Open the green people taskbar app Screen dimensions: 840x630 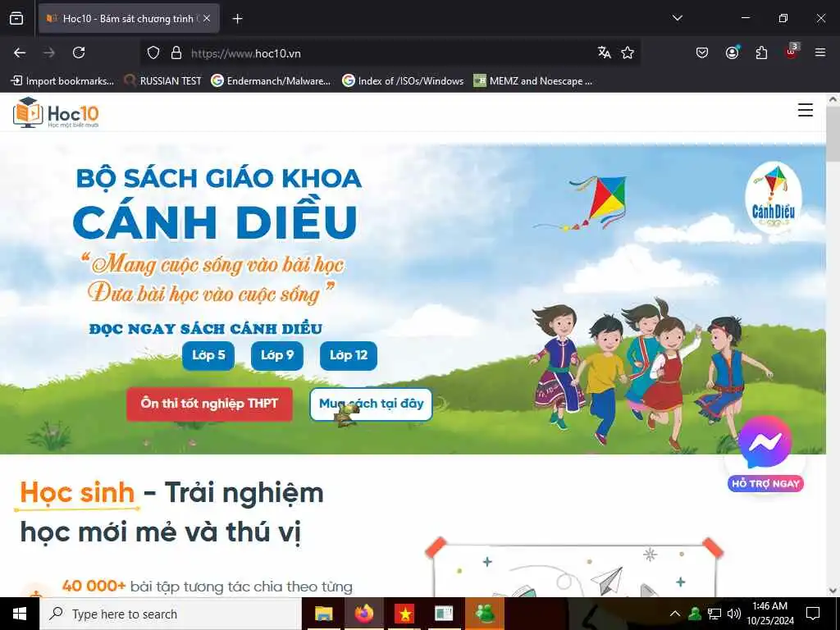click(485, 614)
